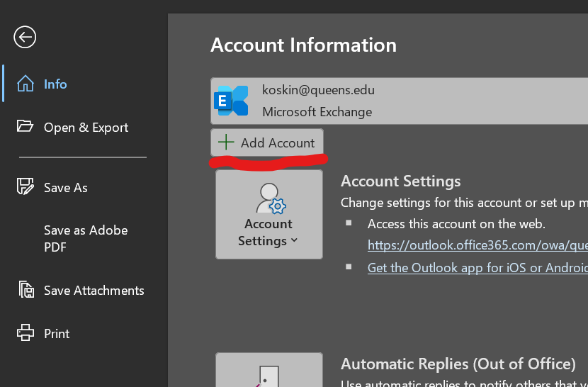Viewport: 588px width, 387px height.
Task: Click the 'Change settings for this account' description
Action: point(464,203)
